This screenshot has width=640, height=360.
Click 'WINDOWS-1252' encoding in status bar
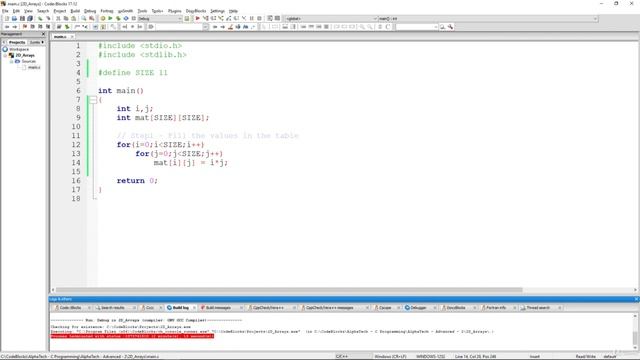pos(431,357)
